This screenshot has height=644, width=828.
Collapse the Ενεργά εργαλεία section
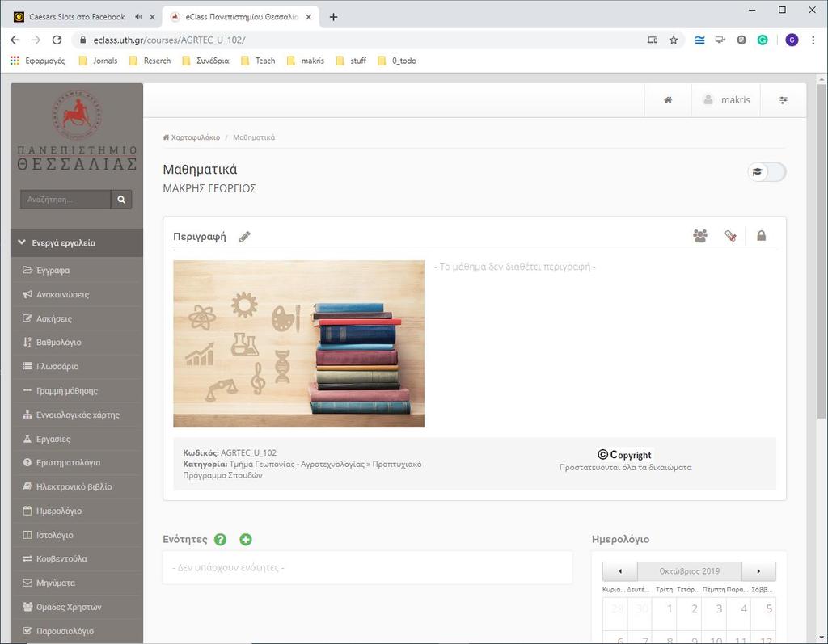click(77, 243)
